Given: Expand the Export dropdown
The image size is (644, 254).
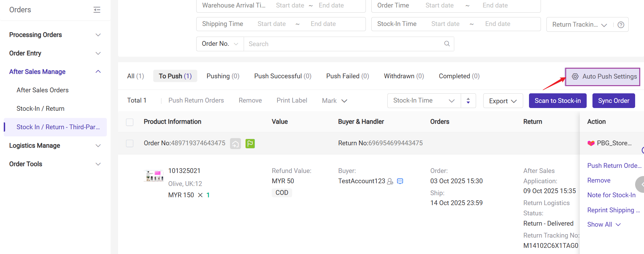Looking at the screenshot, I should click(503, 101).
